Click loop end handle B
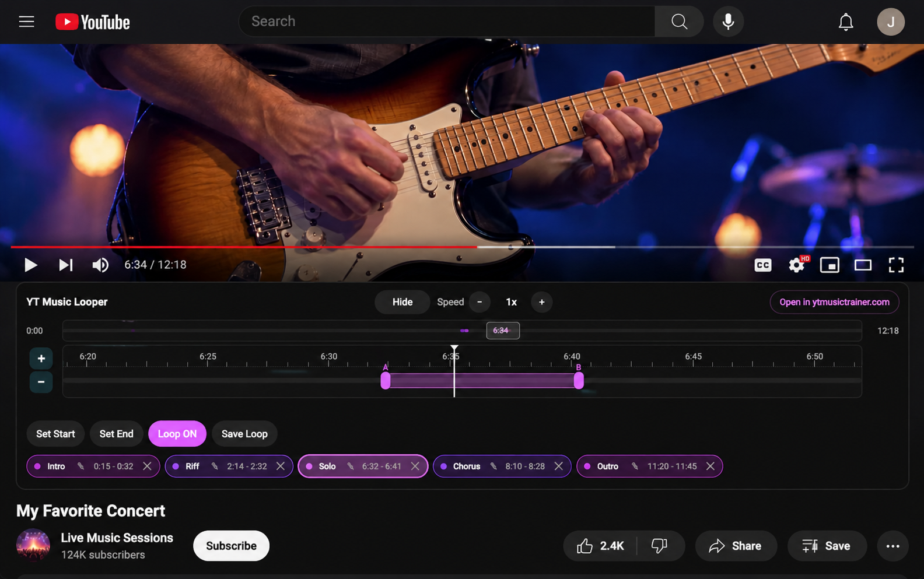 [x=579, y=381]
